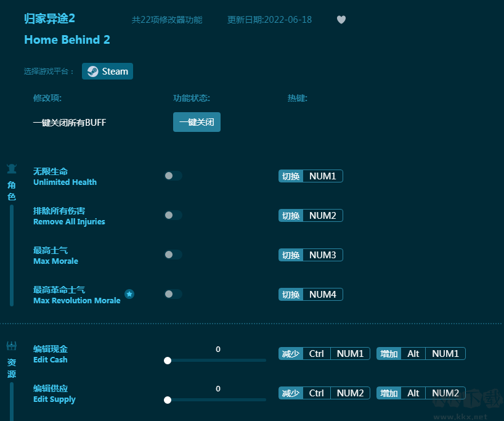Click the Edit Cash slider handle
Image resolution: width=504 pixels, height=421 pixels.
tap(168, 361)
